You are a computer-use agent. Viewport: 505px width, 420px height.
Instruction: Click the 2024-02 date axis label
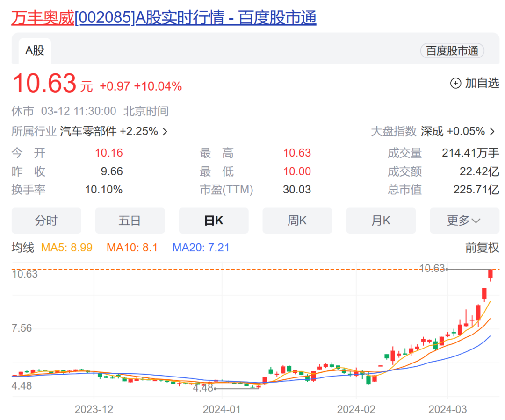[356, 409]
